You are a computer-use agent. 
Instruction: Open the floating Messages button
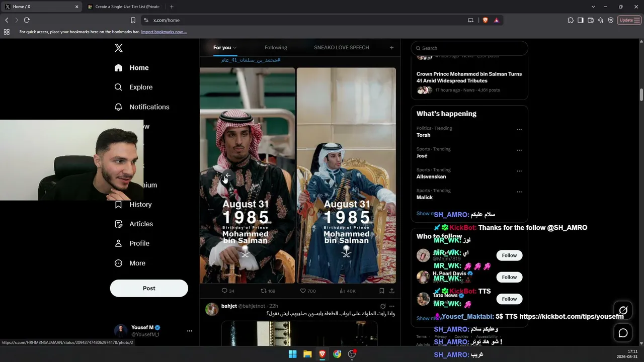click(x=623, y=333)
